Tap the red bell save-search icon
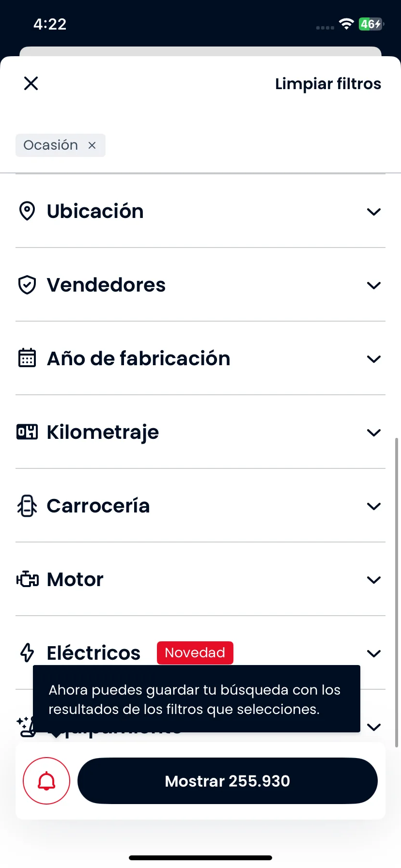This screenshot has height=868, width=401. point(46,781)
